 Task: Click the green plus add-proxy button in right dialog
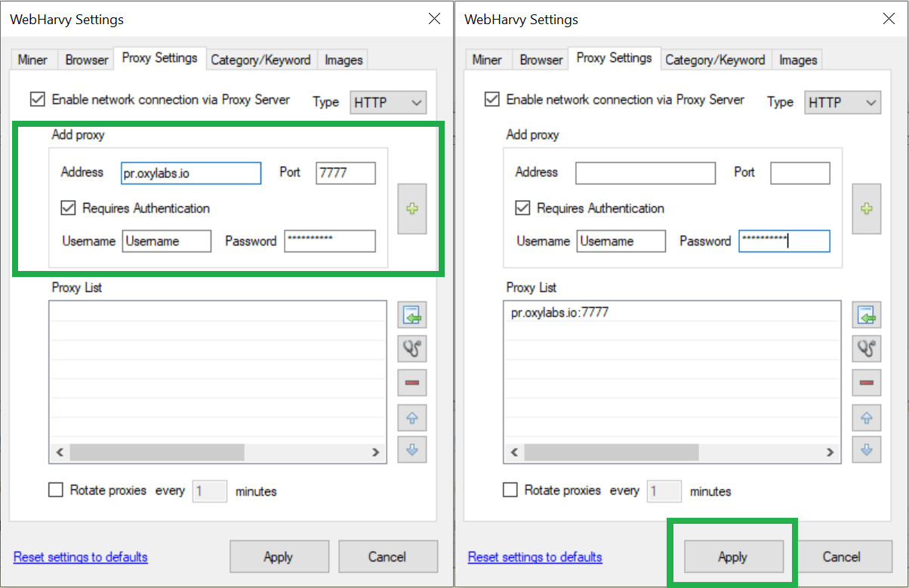point(866,208)
